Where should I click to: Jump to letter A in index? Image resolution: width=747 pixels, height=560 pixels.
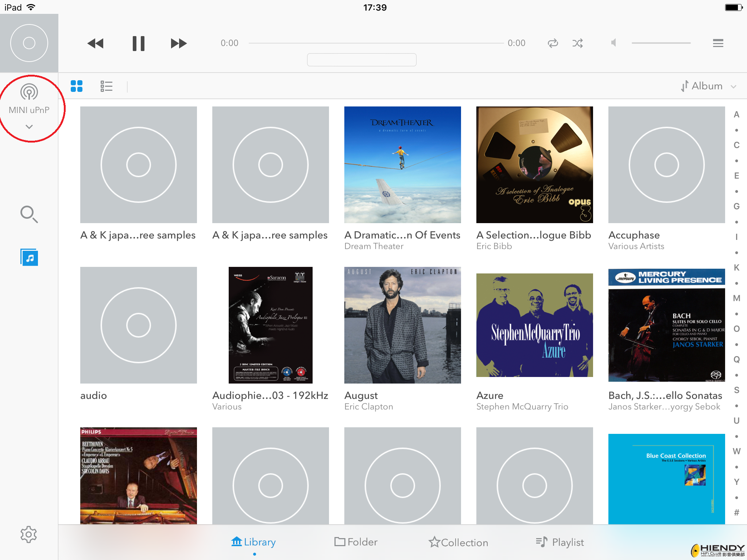pos(736,114)
